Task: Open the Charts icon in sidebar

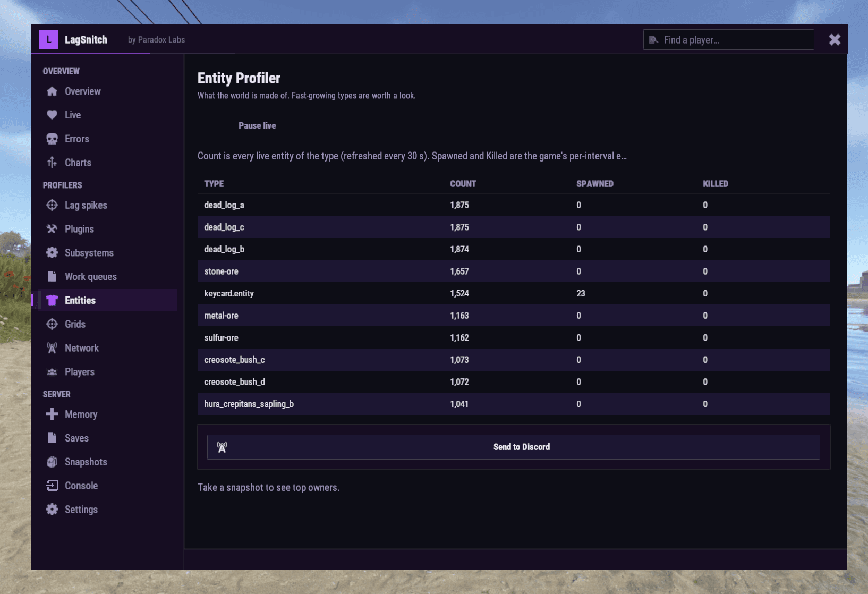Action: pos(52,163)
